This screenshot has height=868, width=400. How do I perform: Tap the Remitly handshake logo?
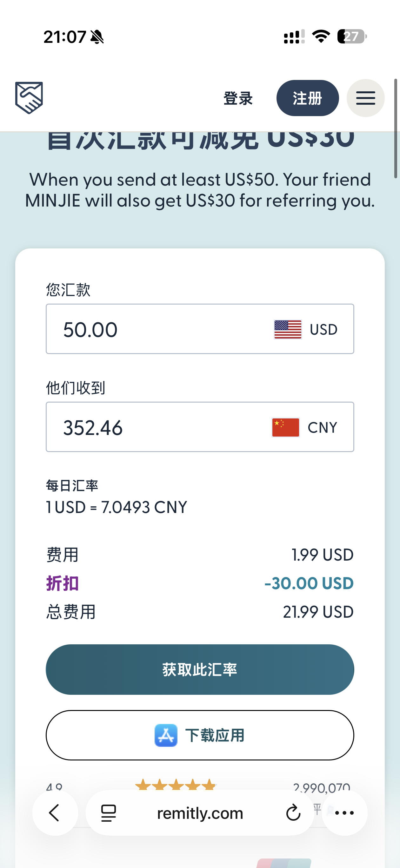29,98
